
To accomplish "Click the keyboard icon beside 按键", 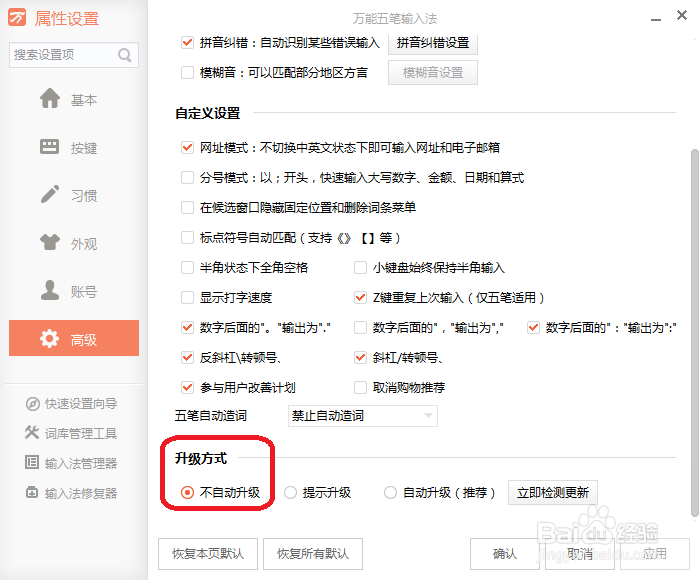I will 50,146.
